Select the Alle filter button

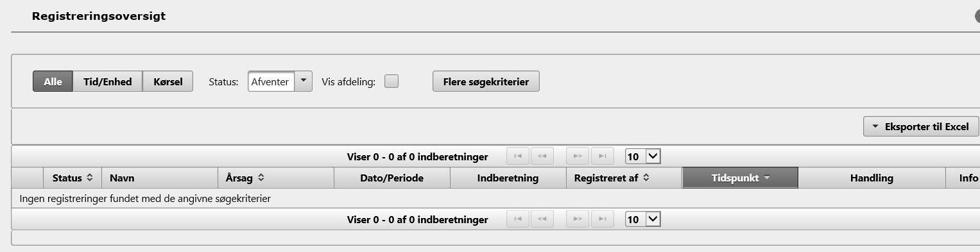53,81
